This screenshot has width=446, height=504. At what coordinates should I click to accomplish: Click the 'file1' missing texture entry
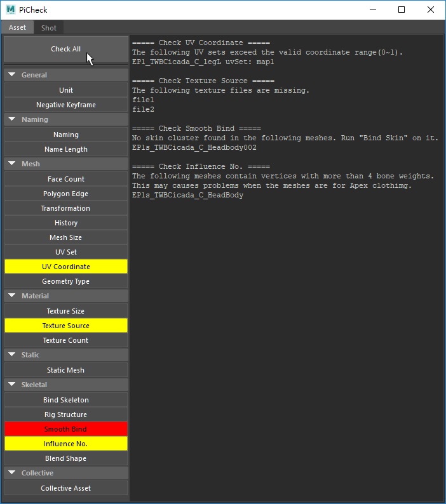tap(143, 100)
